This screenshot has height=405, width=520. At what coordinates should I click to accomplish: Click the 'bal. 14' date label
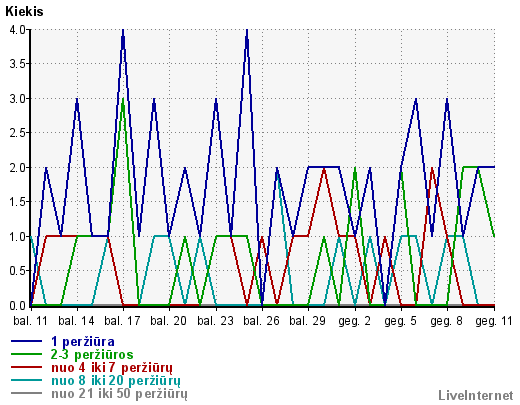coord(76,321)
